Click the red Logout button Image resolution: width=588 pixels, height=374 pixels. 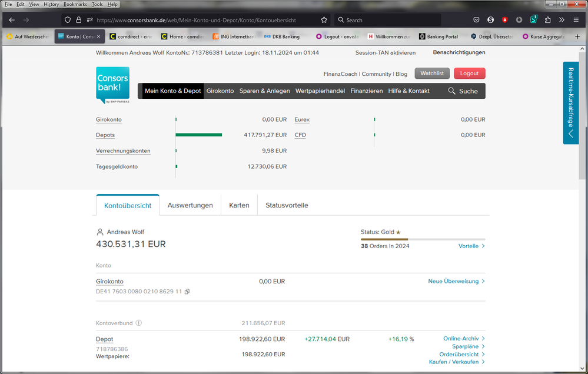coord(470,74)
